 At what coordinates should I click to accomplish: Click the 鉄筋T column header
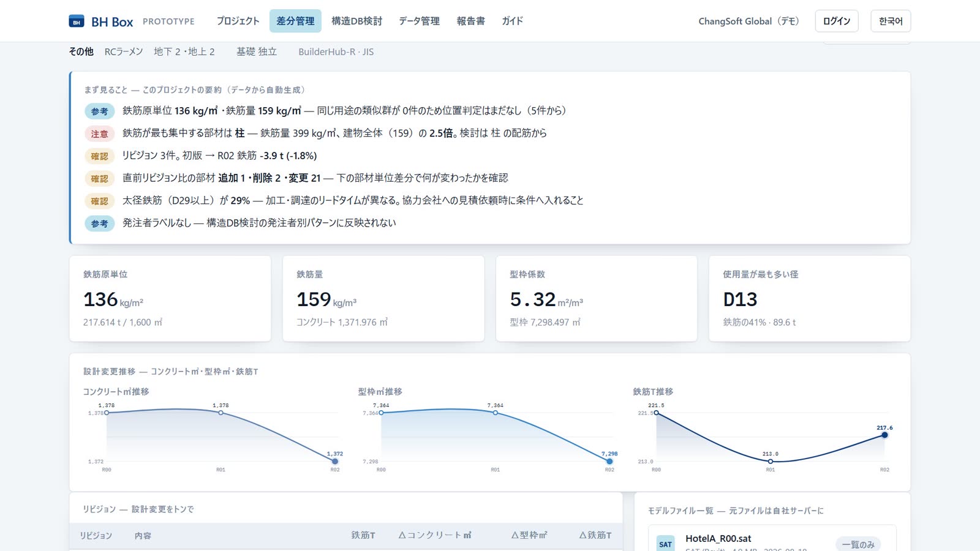(363, 535)
